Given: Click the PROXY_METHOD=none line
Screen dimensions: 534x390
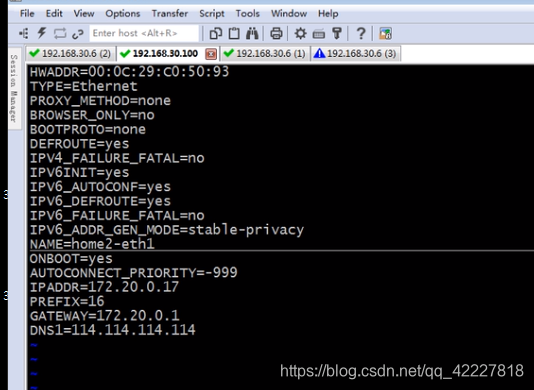Looking at the screenshot, I should 100,100.
